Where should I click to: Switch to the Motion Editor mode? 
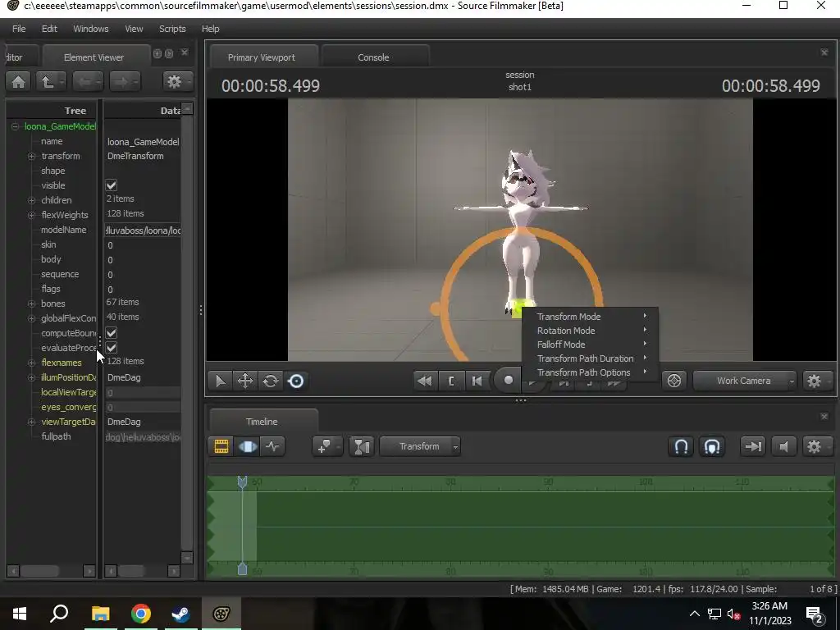(248, 446)
